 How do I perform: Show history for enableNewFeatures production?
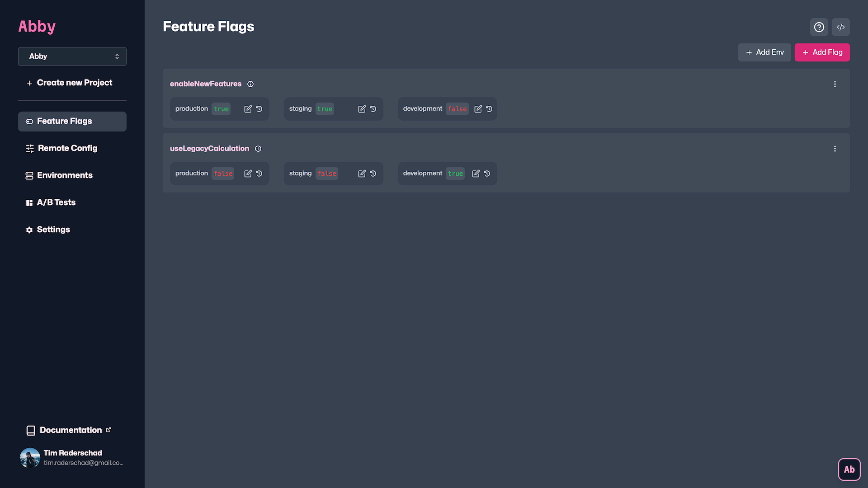click(259, 109)
